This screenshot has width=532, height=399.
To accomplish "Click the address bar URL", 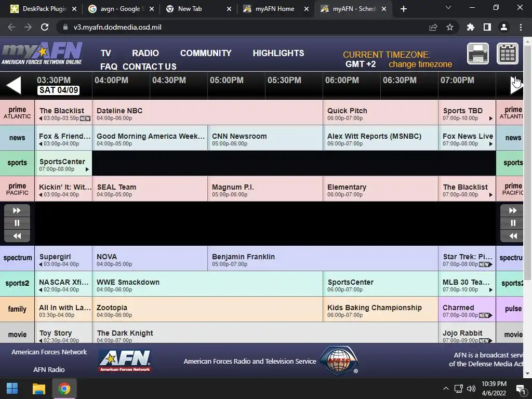I will click(117, 27).
